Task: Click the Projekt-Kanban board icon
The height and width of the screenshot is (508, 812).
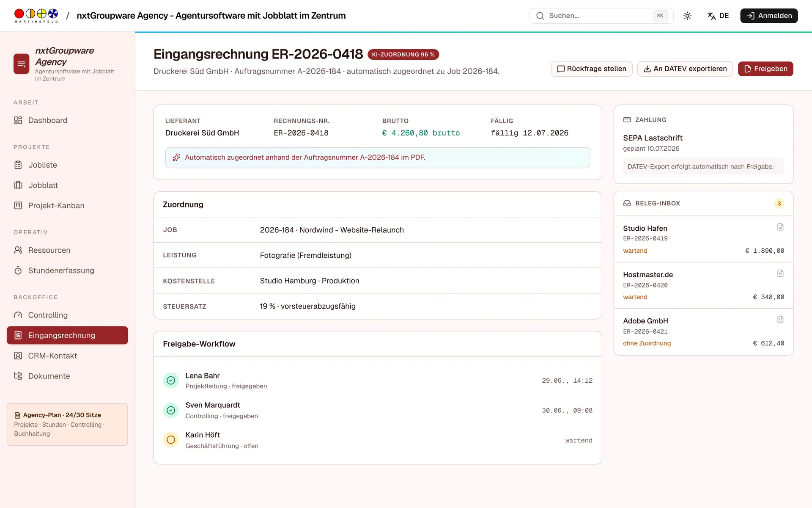Action: click(x=18, y=206)
